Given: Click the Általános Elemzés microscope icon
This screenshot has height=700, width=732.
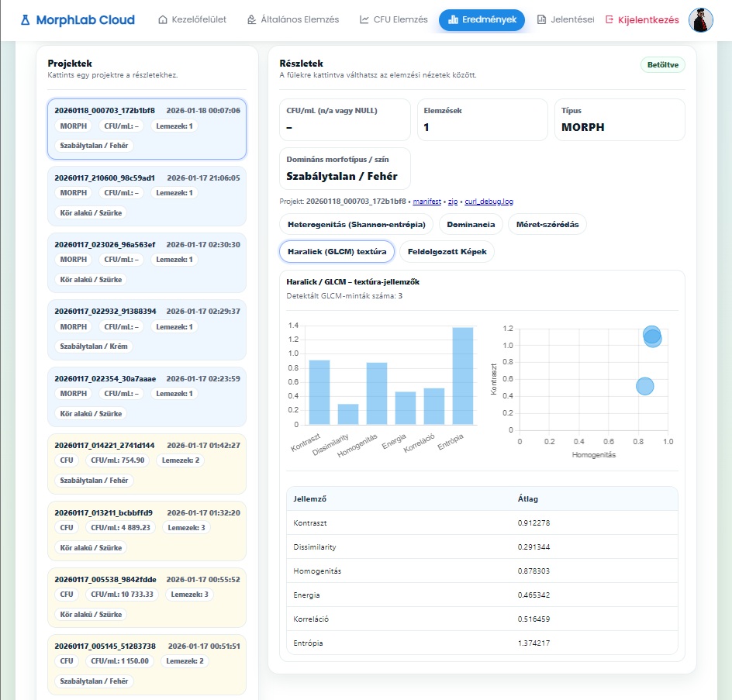Looking at the screenshot, I should (x=251, y=20).
